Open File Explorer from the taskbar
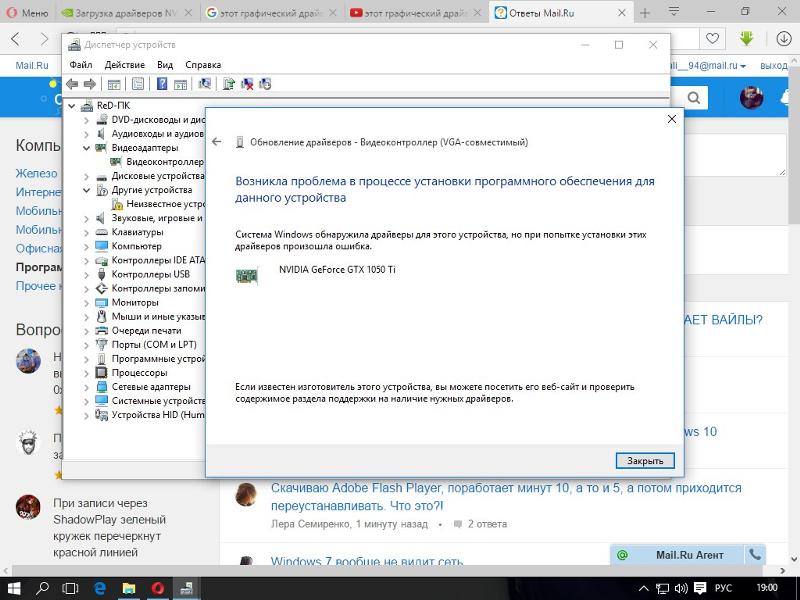 tap(129, 589)
